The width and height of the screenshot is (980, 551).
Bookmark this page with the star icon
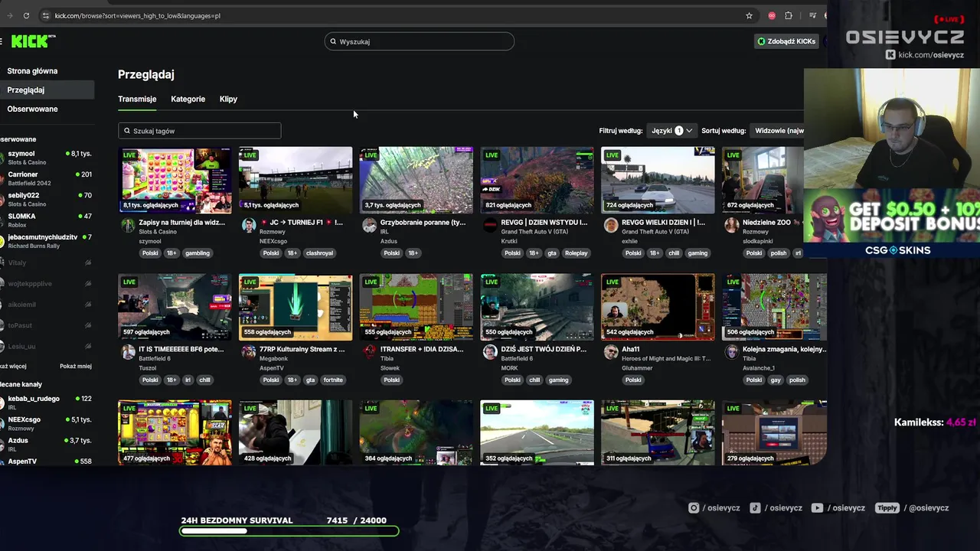749,15
